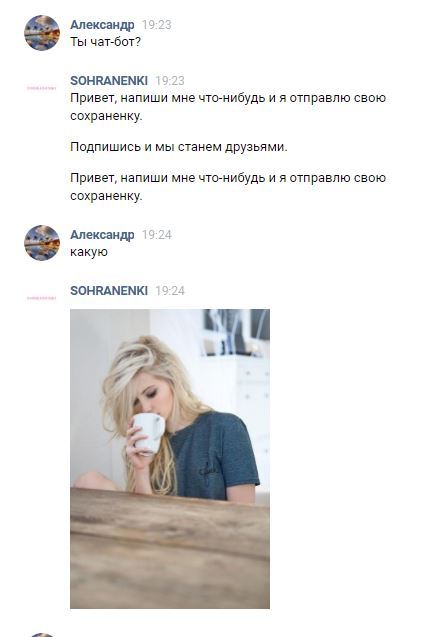Open SOHRANENKI name link at 19:23
Image resolution: width=427 pixels, height=637 pixels.
(109, 80)
